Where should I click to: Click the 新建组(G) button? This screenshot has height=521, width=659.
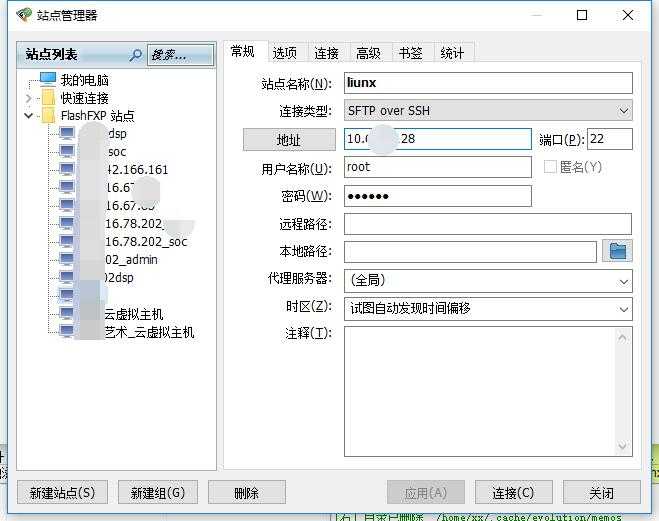[158, 492]
